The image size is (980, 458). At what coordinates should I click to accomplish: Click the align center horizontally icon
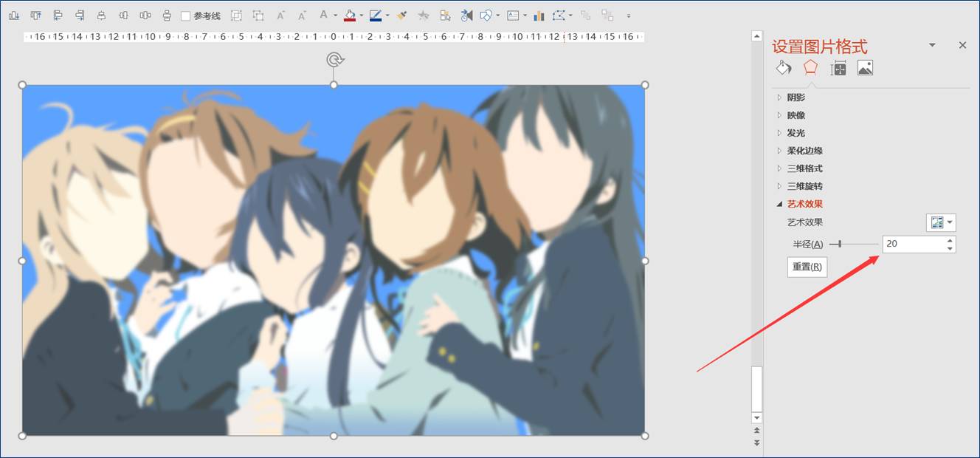pyautogui.click(x=101, y=16)
